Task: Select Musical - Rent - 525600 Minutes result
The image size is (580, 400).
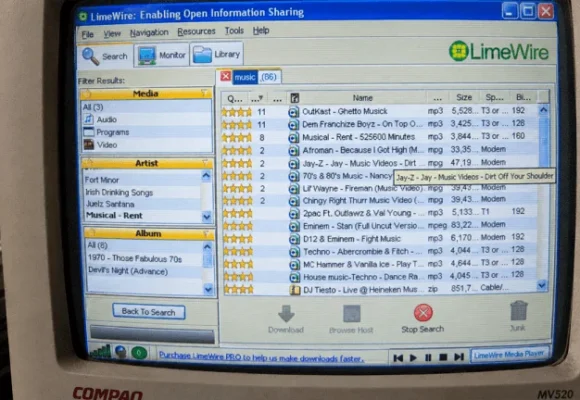Action: coord(379,137)
